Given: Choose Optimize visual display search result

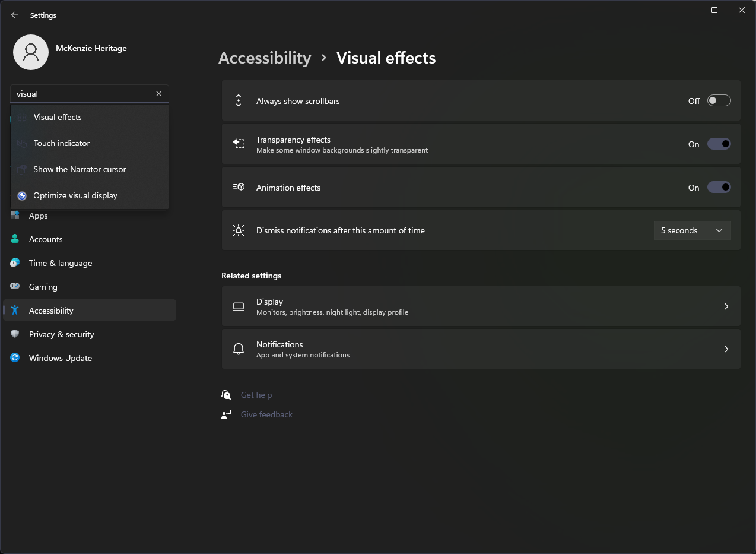Looking at the screenshot, I should tap(75, 195).
